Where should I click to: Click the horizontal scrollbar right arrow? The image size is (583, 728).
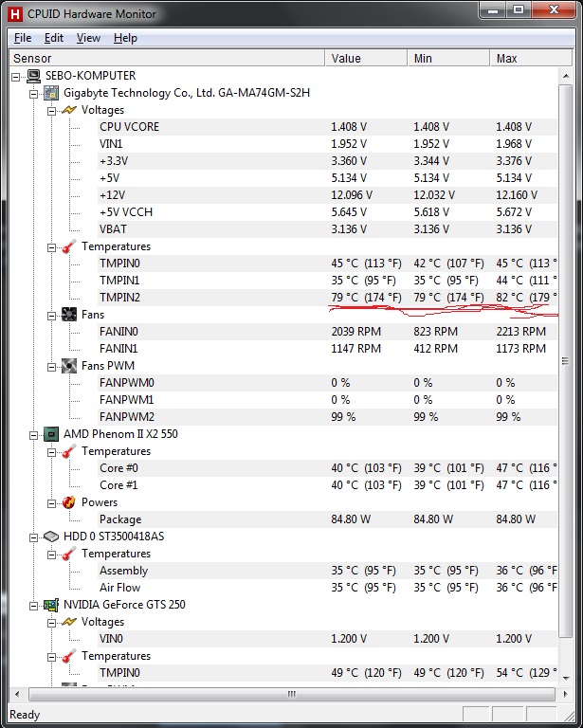[565, 695]
